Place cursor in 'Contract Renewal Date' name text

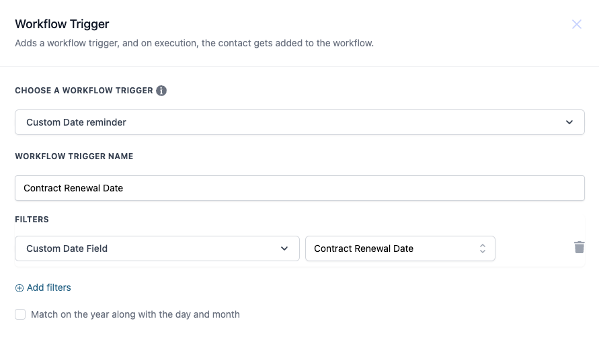(73, 188)
